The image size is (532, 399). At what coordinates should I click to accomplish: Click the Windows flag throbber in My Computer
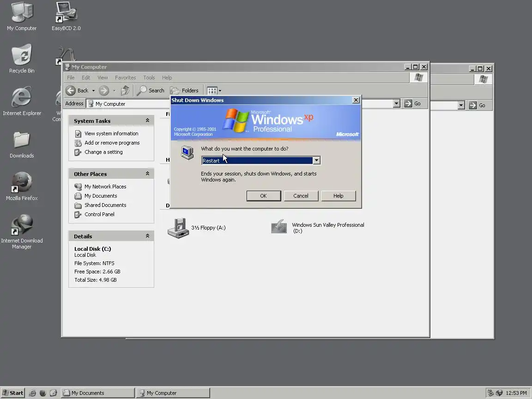pyautogui.click(x=418, y=78)
